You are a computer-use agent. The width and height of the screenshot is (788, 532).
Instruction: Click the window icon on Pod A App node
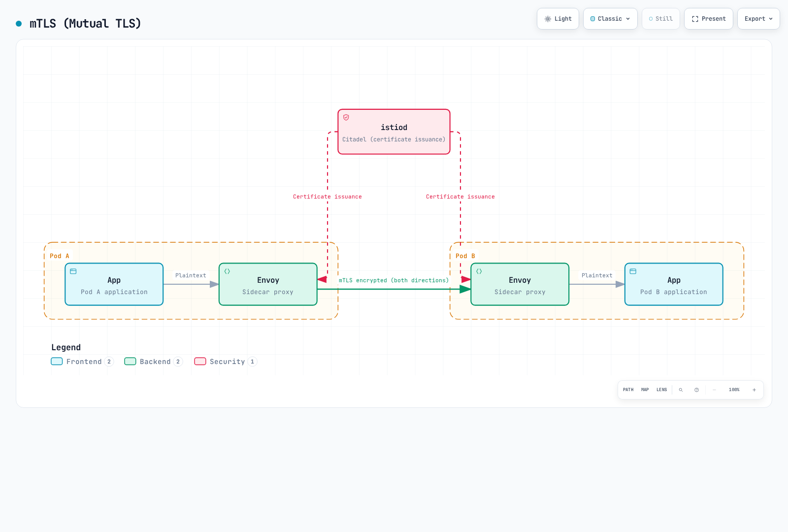[73, 271]
